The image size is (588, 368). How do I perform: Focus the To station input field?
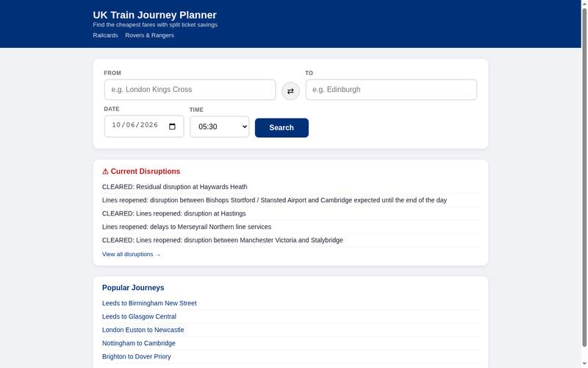(x=391, y=89)
